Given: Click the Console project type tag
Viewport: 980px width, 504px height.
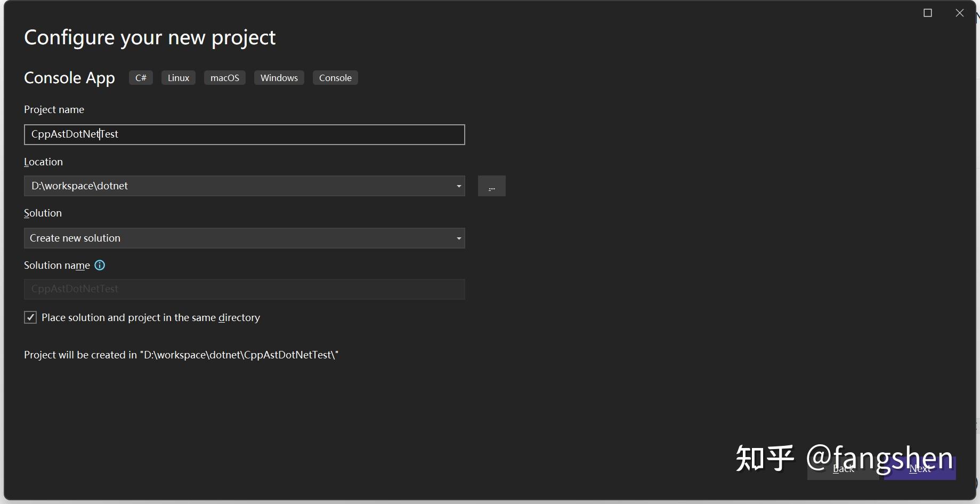Looking at the screenshot, I should point(335,78).
